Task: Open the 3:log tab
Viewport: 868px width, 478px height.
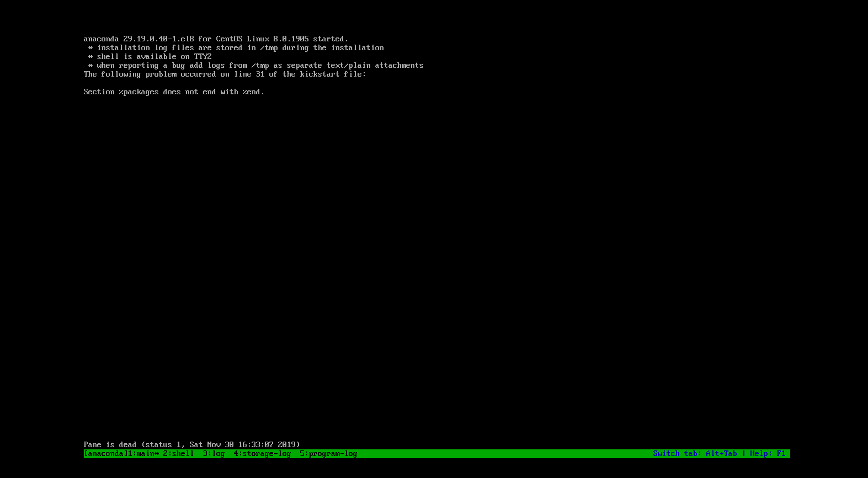Action: (x=214, y=454)
